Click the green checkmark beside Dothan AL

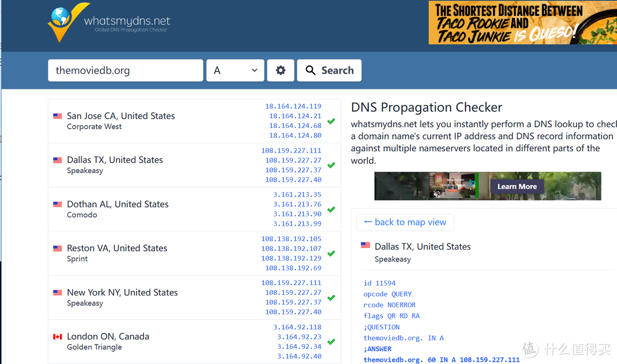click(331, 209)
